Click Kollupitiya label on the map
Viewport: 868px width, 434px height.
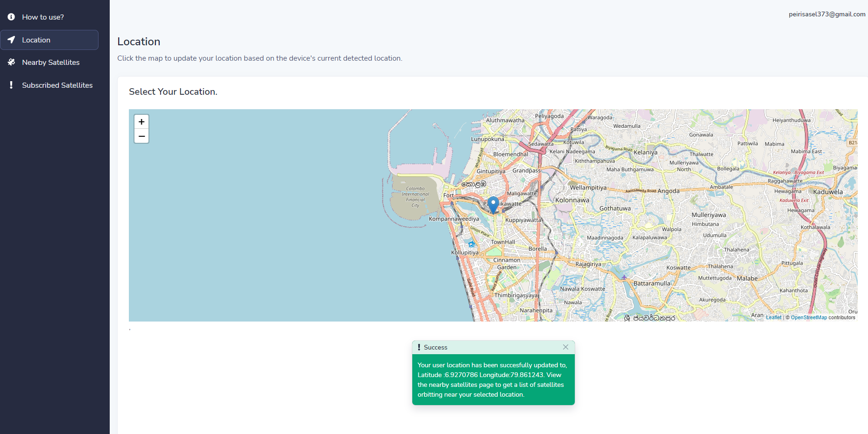(465, 252)
